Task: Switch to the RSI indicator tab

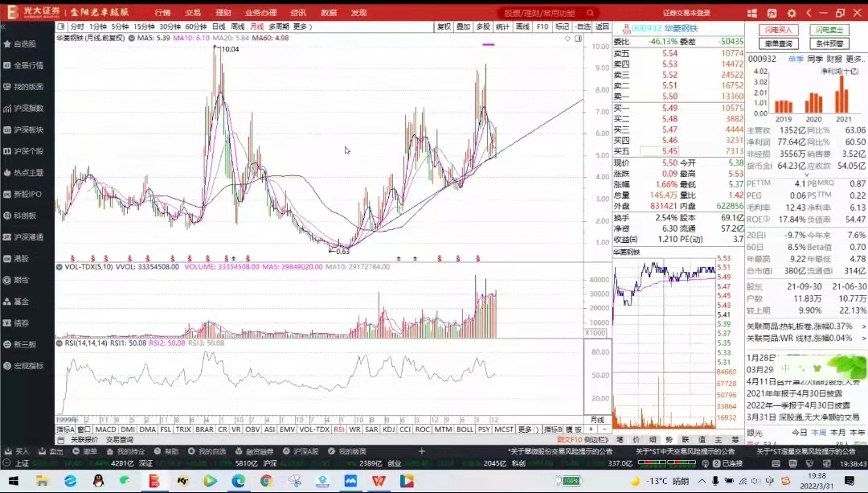Action: (339, 429)
